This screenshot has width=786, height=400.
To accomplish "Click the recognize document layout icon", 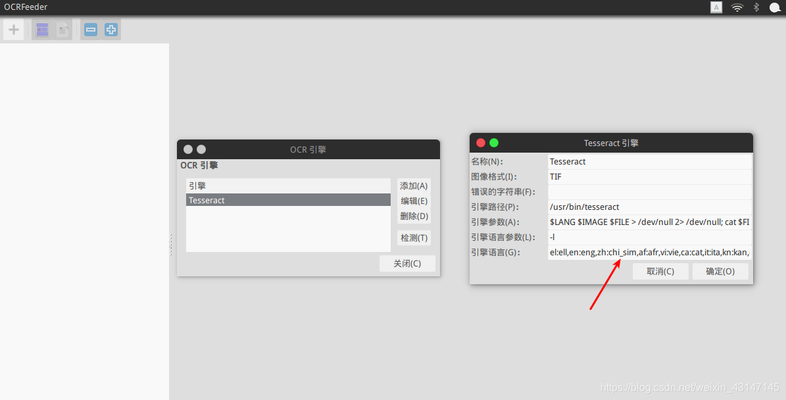I will (42, 30).
